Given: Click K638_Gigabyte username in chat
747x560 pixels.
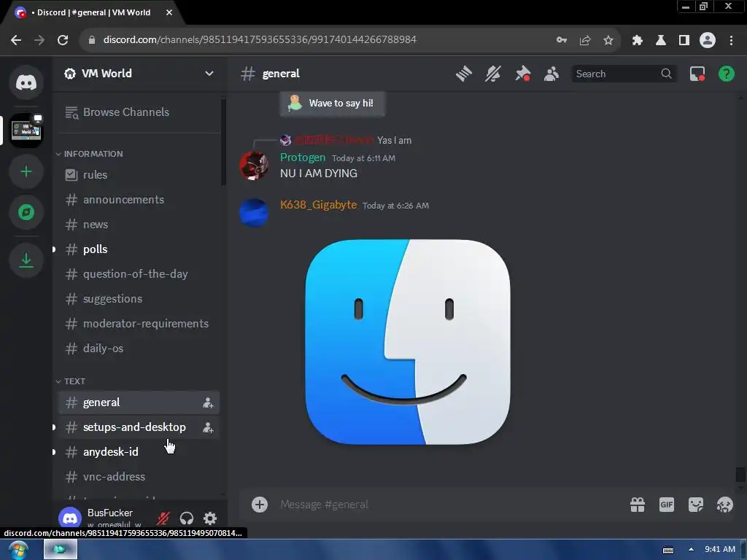Looking at the screenshot, I should [x=318, y=205].
